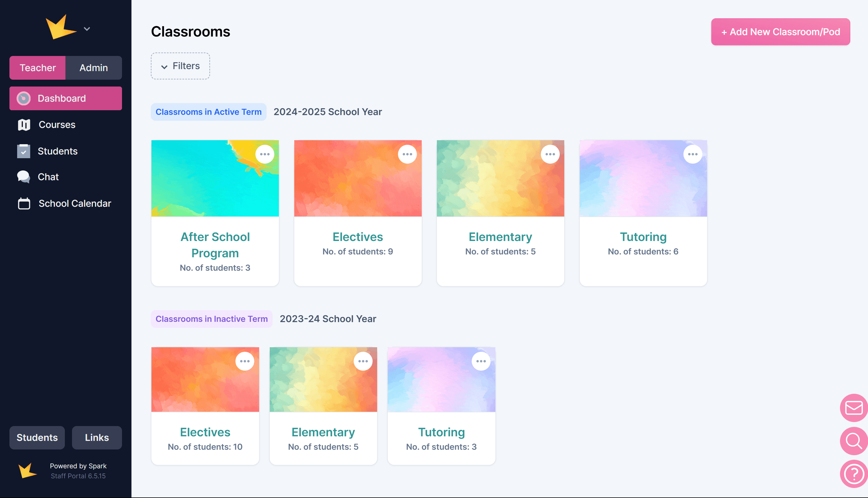Expand the chevron next to sidebar logo
This screenshot has height=498, width=868.
[x=87, y=29]
